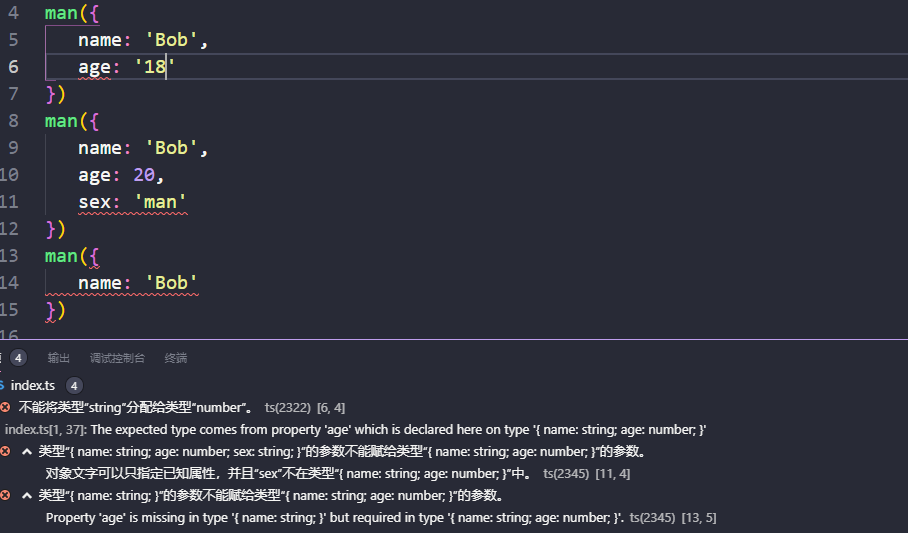Click line number 13 in the gutter
The image size is (908, 533).
[9, 255]
